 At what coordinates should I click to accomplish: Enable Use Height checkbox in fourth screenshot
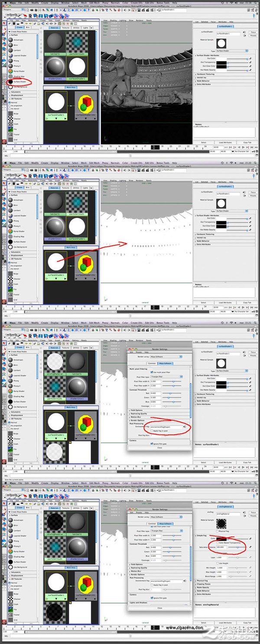tap(218, 563)
